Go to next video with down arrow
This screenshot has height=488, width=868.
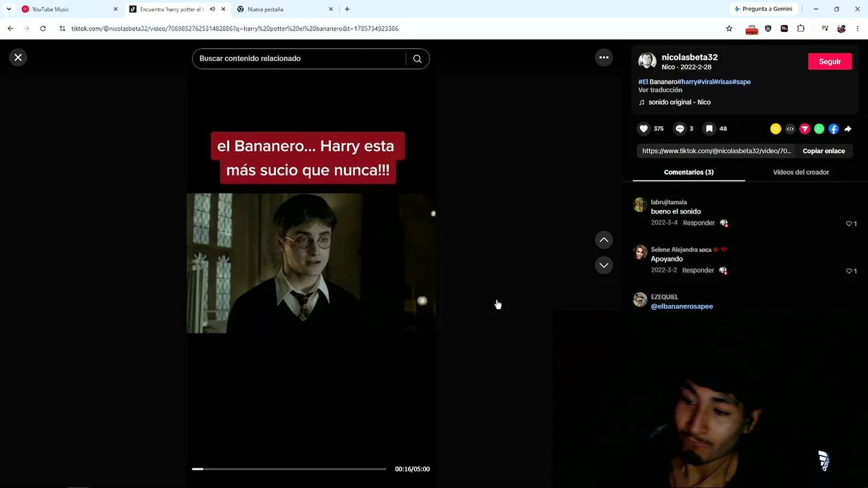pyautogui.click(x=604, y=265)
